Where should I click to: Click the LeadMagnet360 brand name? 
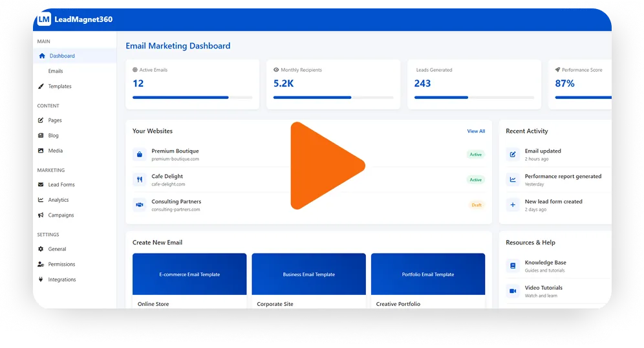tap(83, 19)
